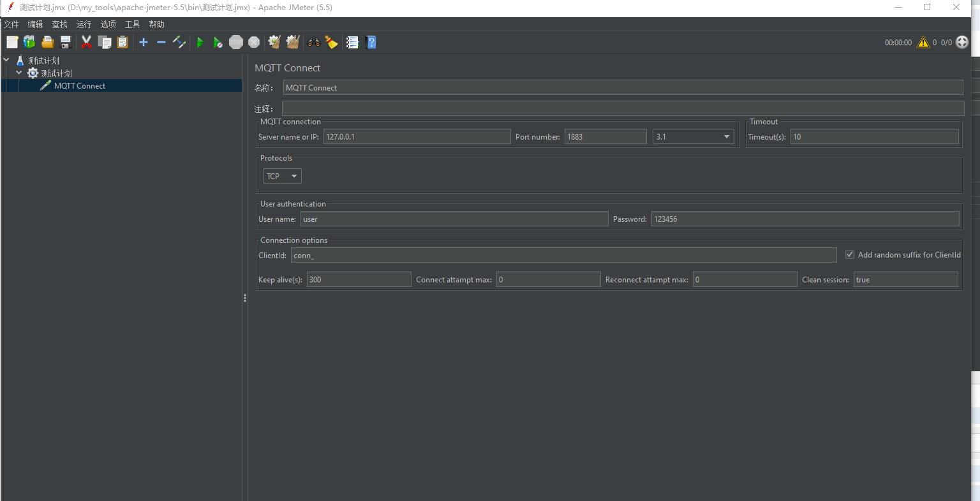Click the 名称 field containing MQTT Connect
This screenshot has width=980, height=501.
pyautogui.click(x=623, y=87)
